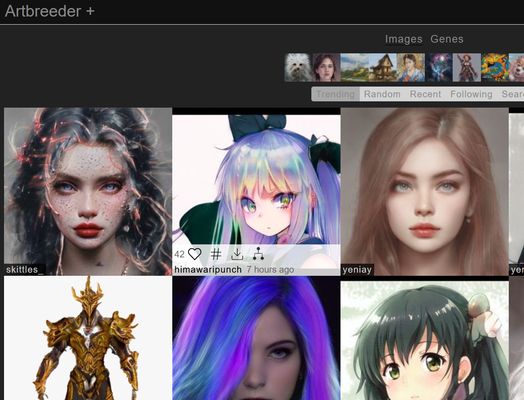Viewport: 524px width, 400px height.
Task: Select the Following filter tab
Action: [x=471, y=94]
